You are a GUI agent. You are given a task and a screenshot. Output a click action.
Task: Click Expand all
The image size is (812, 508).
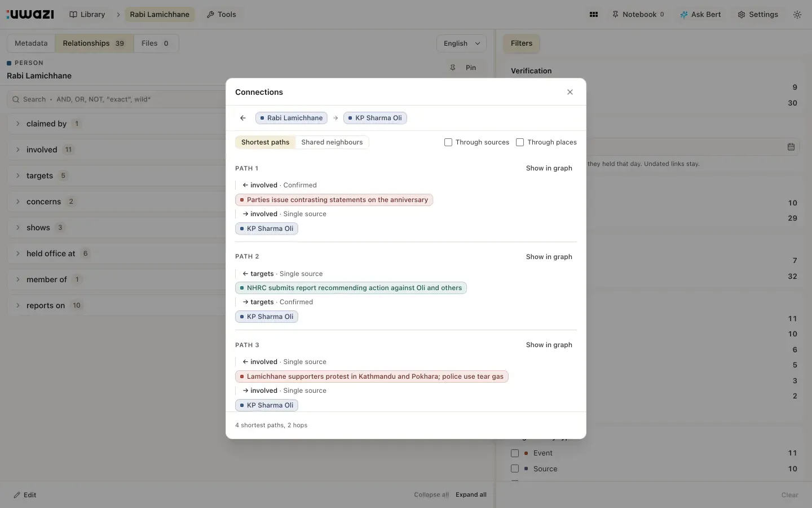click(471, 495)
